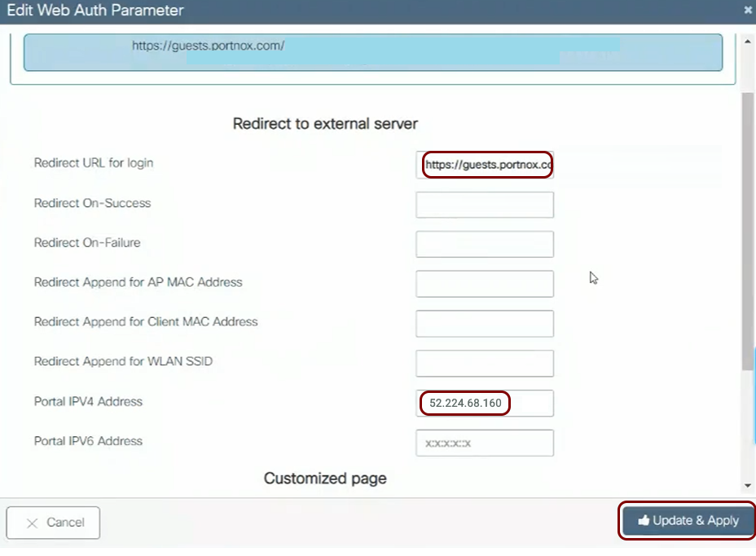Focus the Redirect Append for Client MAC Address field
756x556 pixels.
485,323
